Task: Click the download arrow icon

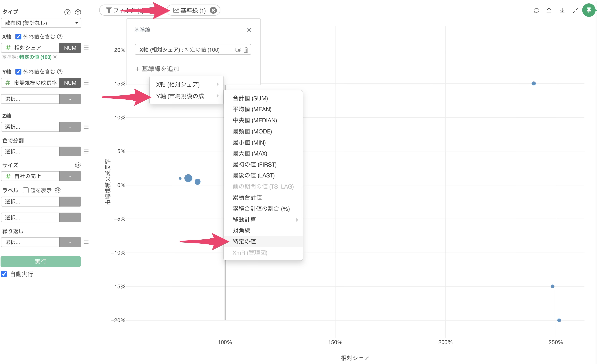Action: coord(562,10)
